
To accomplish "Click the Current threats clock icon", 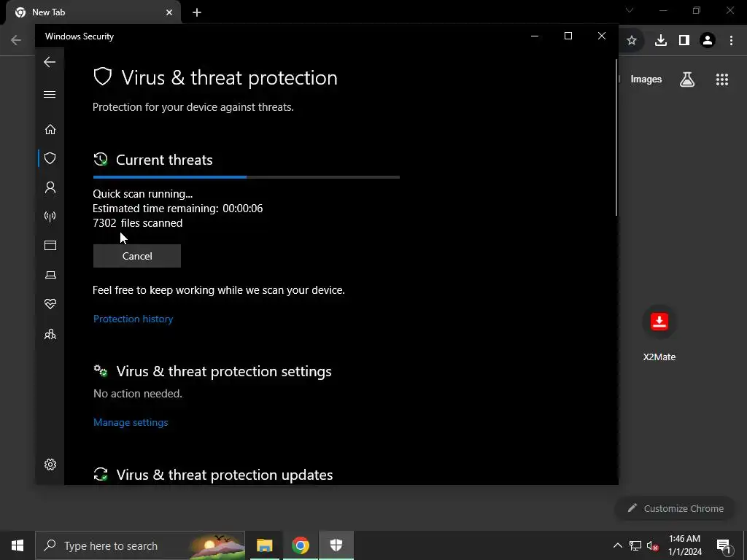I will (101, 160).
